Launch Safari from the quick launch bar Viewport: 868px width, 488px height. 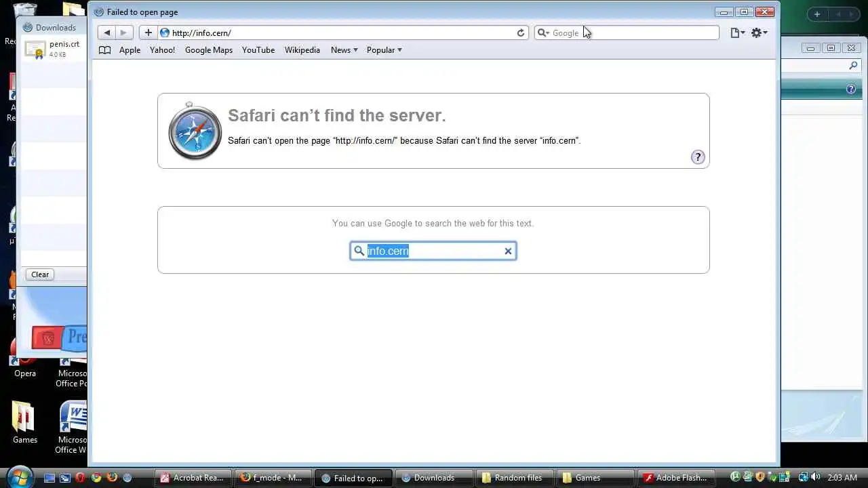(x=127, y=478)
